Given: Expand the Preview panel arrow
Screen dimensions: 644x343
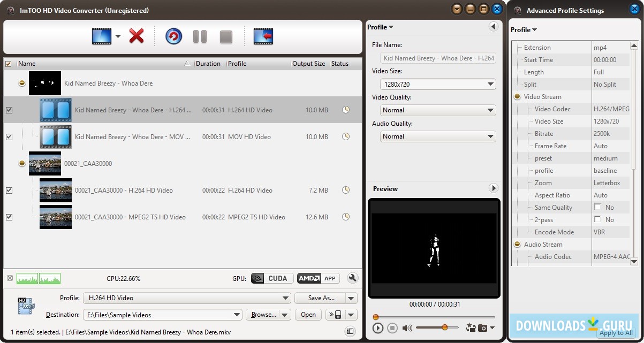Looking at the screenshot, I should (494, 188).
